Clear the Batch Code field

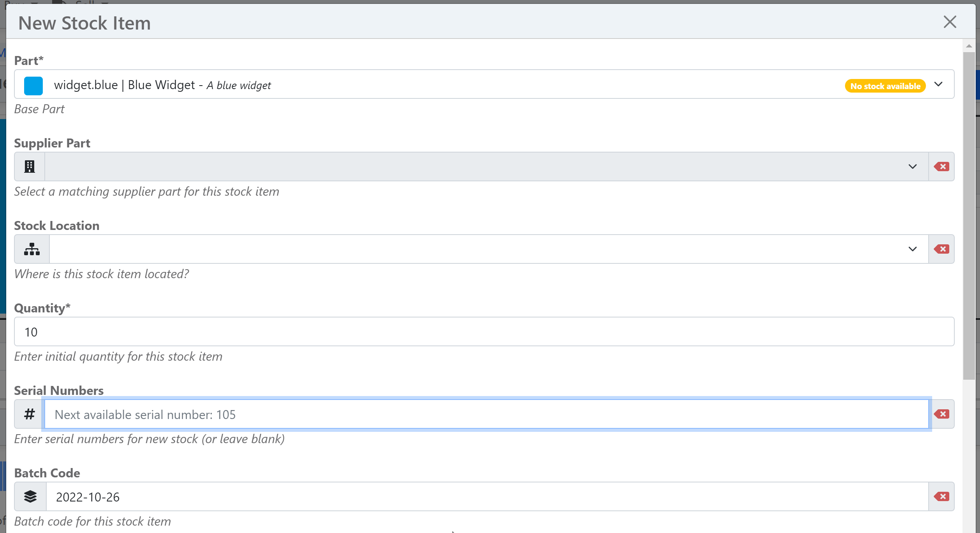click(941, 496)
